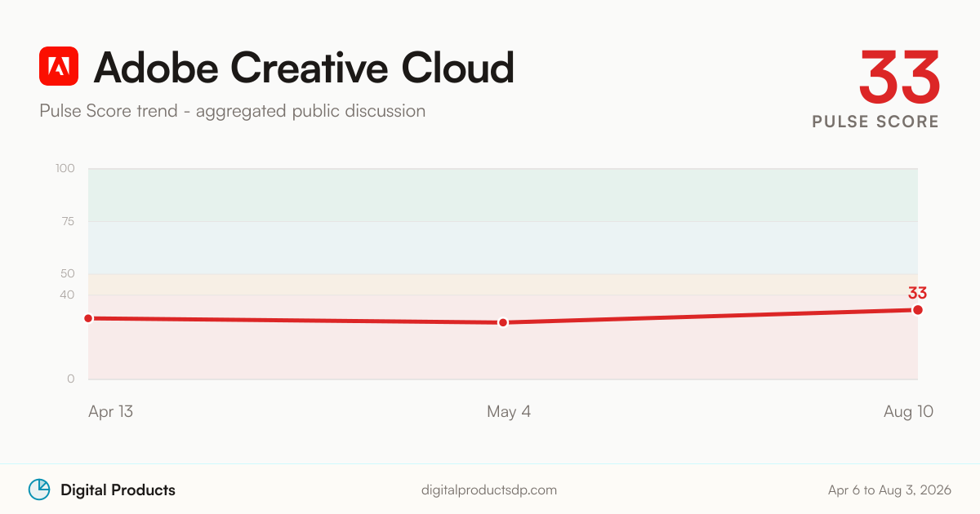Click the green 75-100 score band
Viewport: 980px width, 514px height.
click(x=503, y=195)
